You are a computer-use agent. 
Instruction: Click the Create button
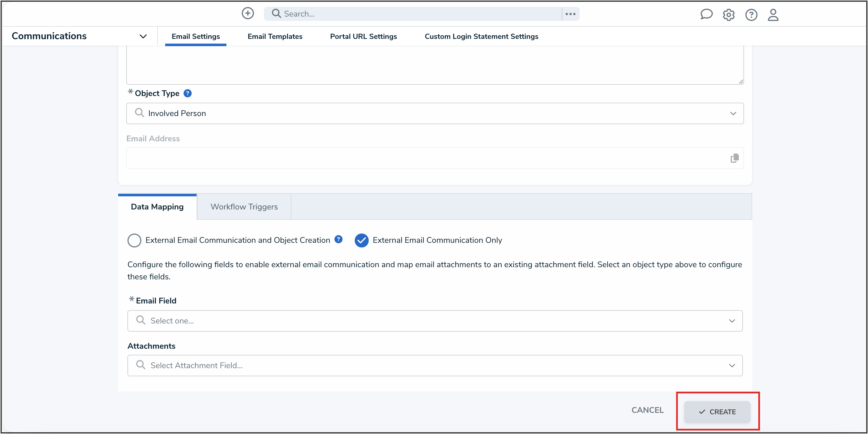point(717,412)
